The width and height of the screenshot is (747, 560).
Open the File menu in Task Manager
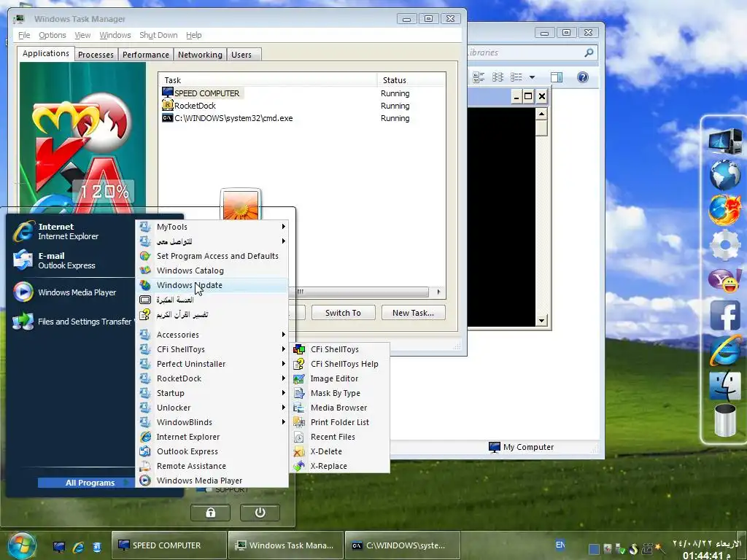[x=24, y=35]
